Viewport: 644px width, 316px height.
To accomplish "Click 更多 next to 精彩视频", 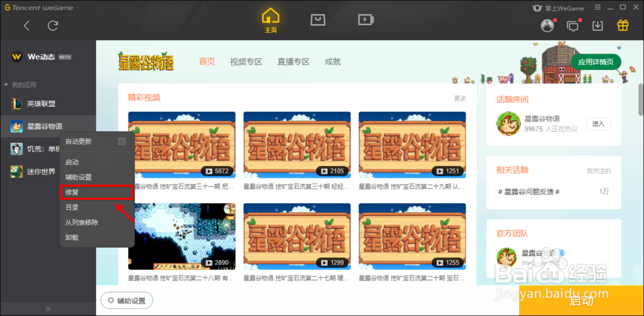I will coord(460,98).
